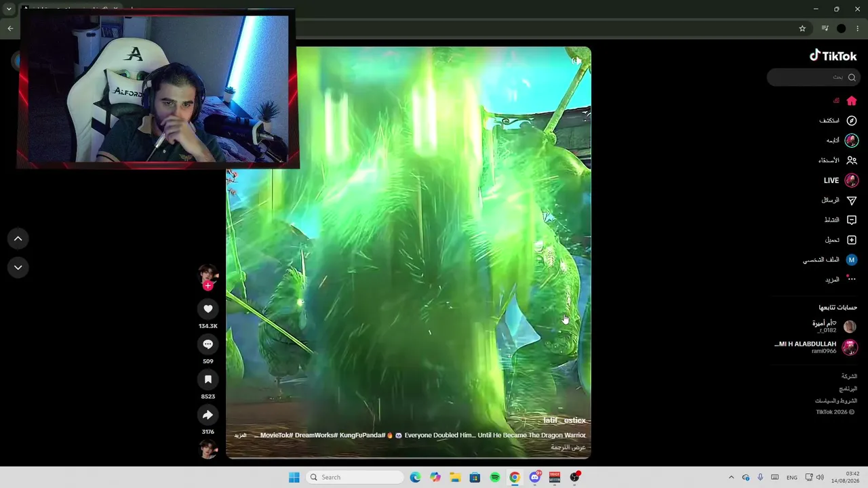
Task: Select the Home icon in the sidebar
Action: pos(852,100)
